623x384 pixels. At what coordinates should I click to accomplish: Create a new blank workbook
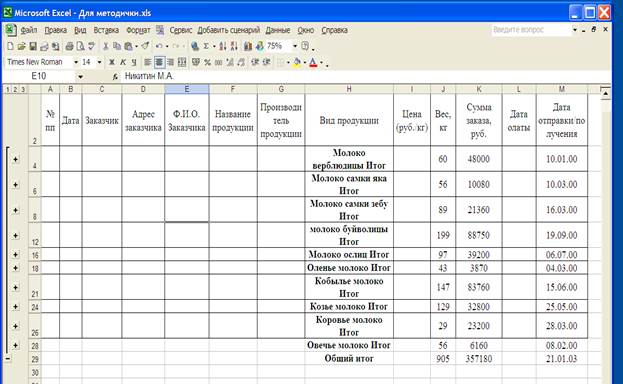pyautogui.click(x=10, y=46)
